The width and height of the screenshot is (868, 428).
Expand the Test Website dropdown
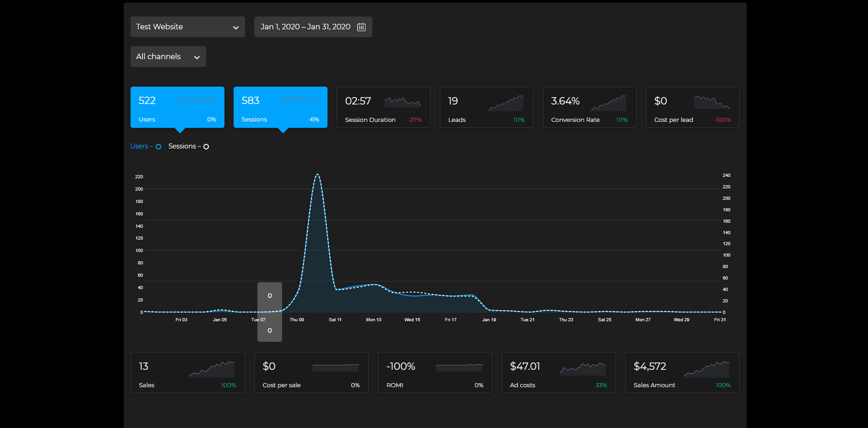click(187, 27)
